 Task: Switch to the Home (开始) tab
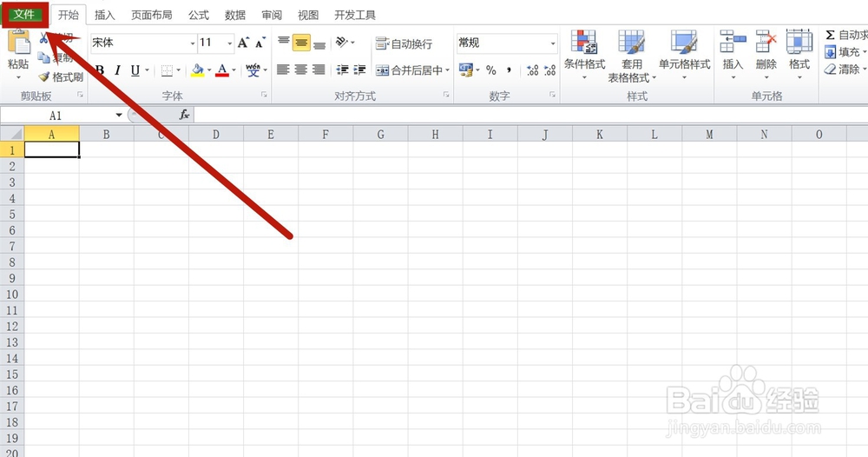pos(69,15)
